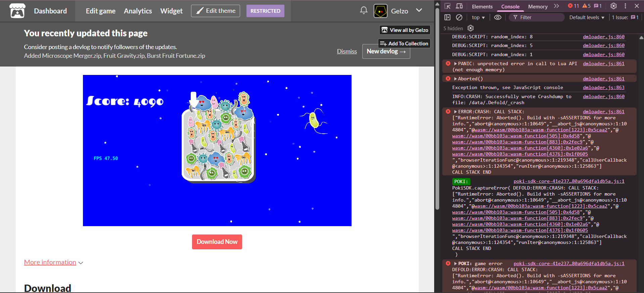Focus the console Filter field
This screenshot has width=644, height=293.
(x=536, y=17)
